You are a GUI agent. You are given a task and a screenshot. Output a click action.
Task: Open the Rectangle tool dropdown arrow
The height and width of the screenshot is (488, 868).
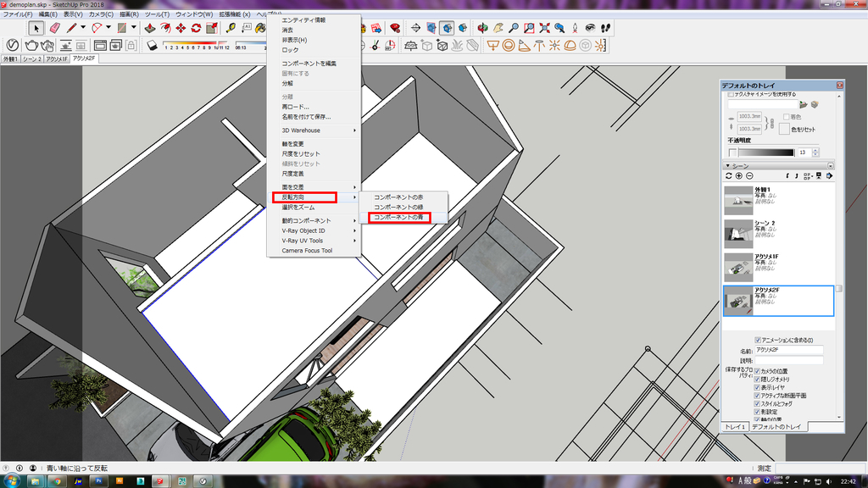coord(133,28)
